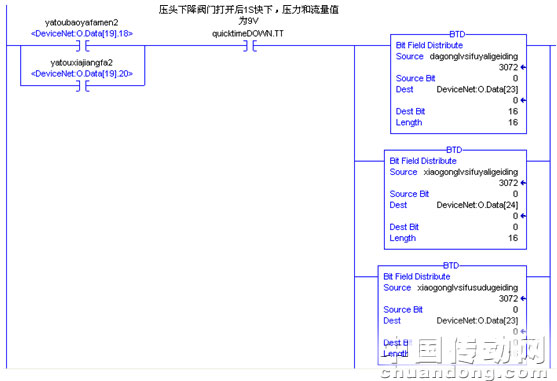This screenshot has height=381, width=557.
Task: Click the DeviceNet:O.Data[19].18 tag alias
Action: (82, 34)
